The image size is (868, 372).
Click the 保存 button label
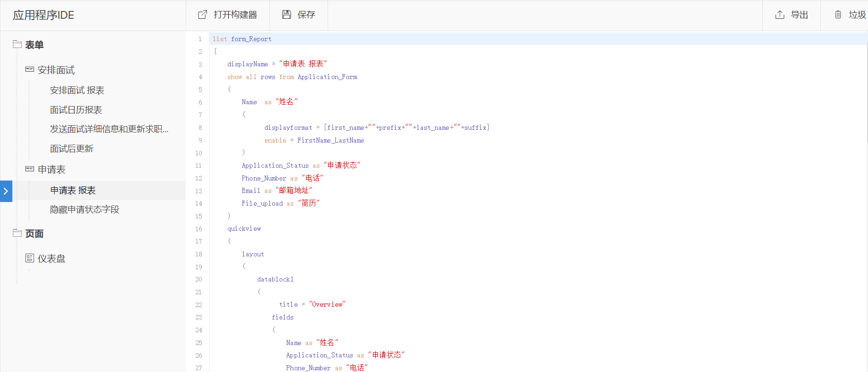tap(306, 15)
